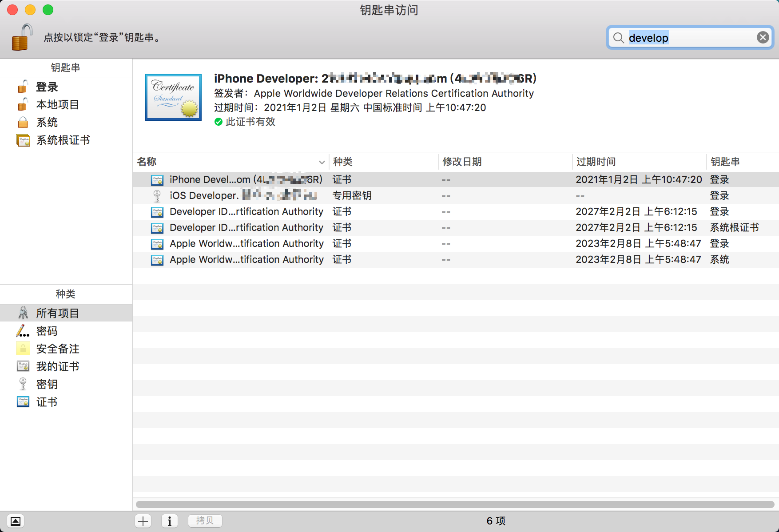Sort by 种类 column header
Image resolution: width=779 pixels, height=532 pixels.
(342, 162)
